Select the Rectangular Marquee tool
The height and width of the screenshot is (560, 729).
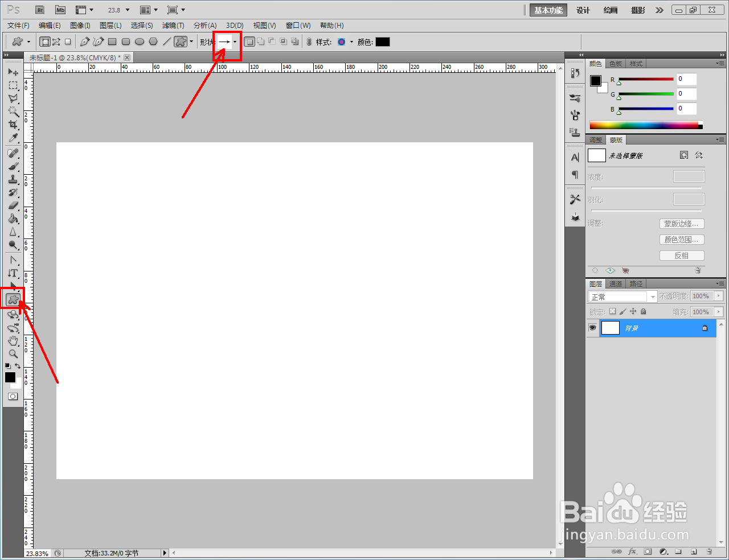(13, 85)
